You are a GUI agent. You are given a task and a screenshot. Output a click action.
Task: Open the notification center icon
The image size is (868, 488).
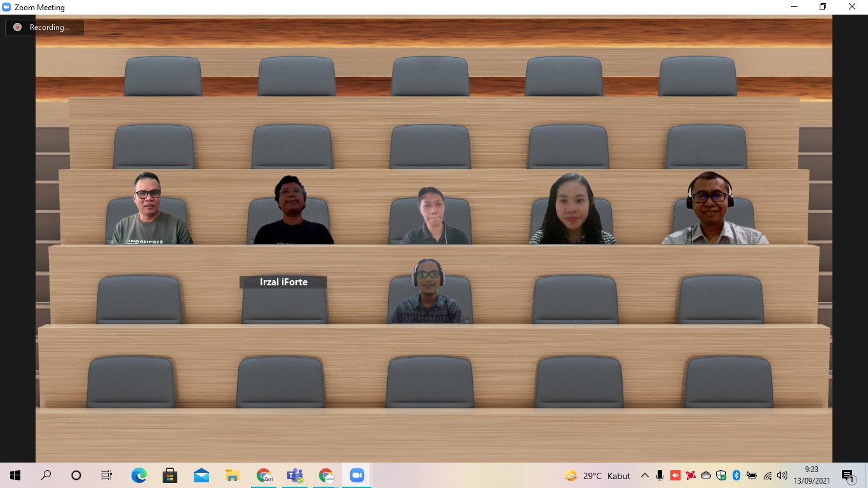click(x=848, y=475)
